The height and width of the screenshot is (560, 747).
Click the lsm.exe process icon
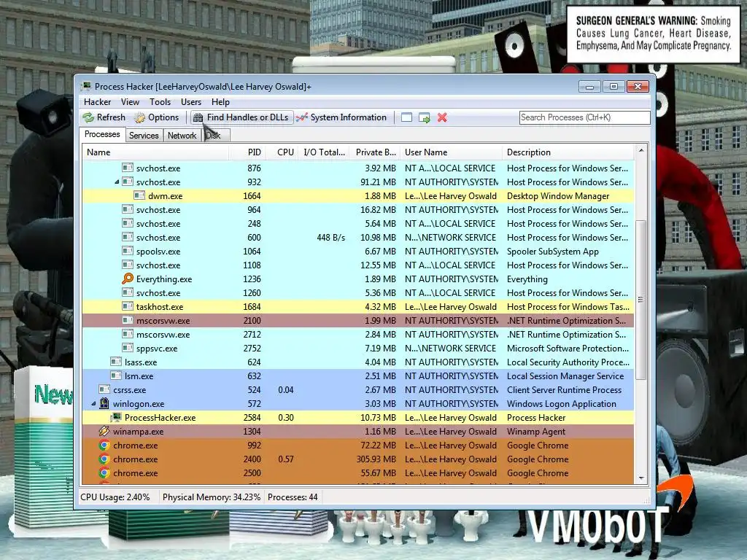[x=116, y=376]
